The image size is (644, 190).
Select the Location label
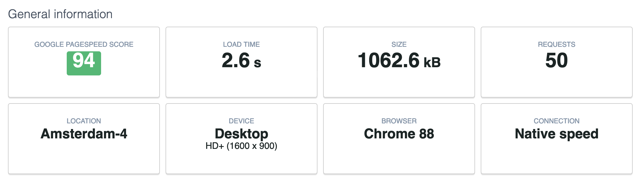pyautogui.click(x=84, y=121)
